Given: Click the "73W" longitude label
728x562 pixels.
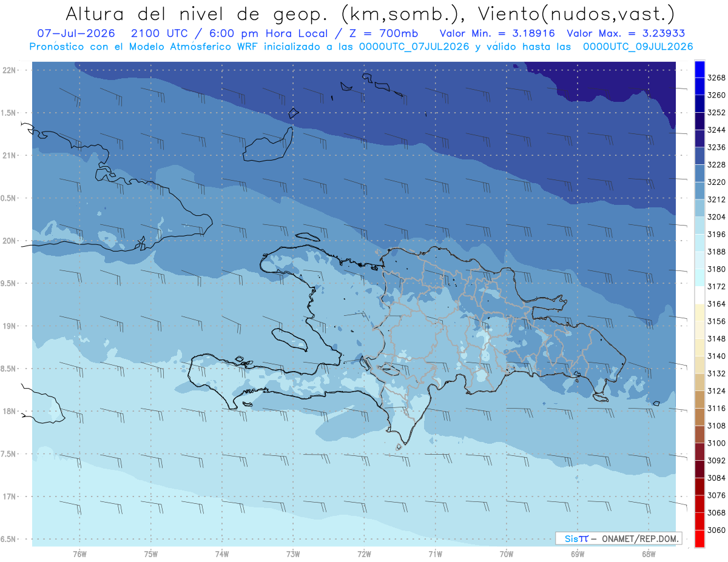Looking at the screenshot, I should point(293,554).
